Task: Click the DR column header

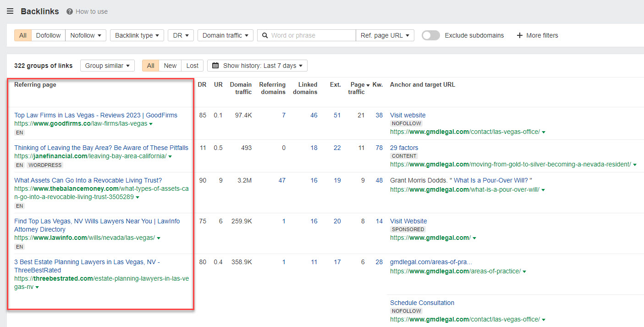Action: tap(202, 85)
